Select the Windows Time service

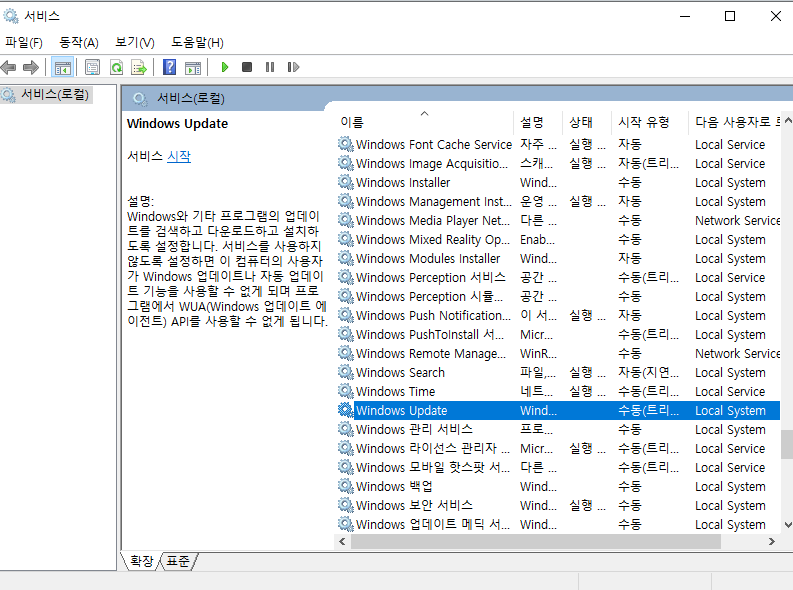558,391
